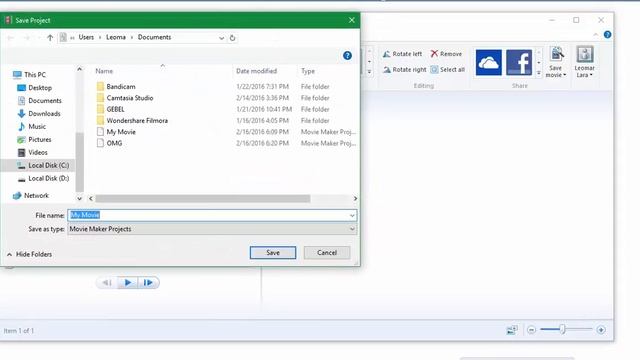Click the Play button in preview

[128, 282]
